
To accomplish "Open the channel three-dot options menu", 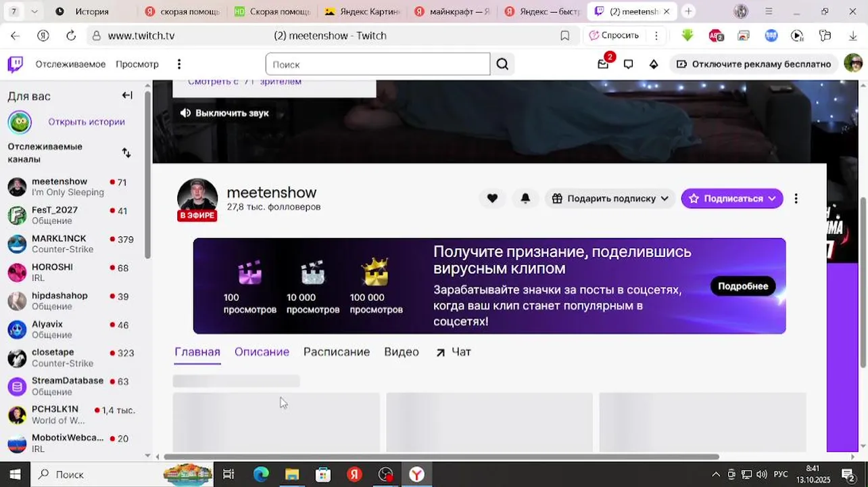I will (x=796, y=198).
